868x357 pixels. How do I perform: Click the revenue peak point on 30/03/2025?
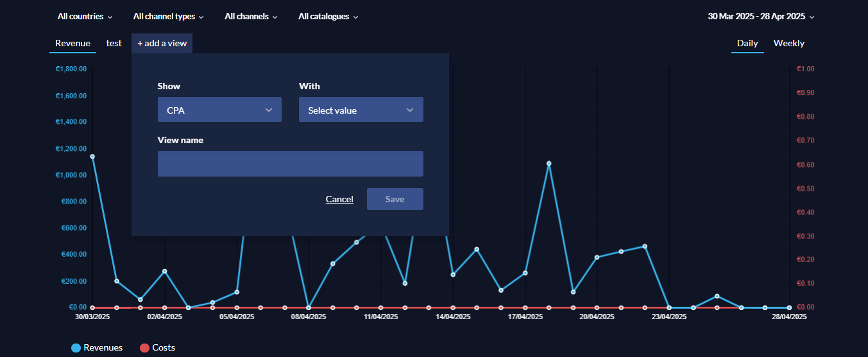(x=92, y=157)
